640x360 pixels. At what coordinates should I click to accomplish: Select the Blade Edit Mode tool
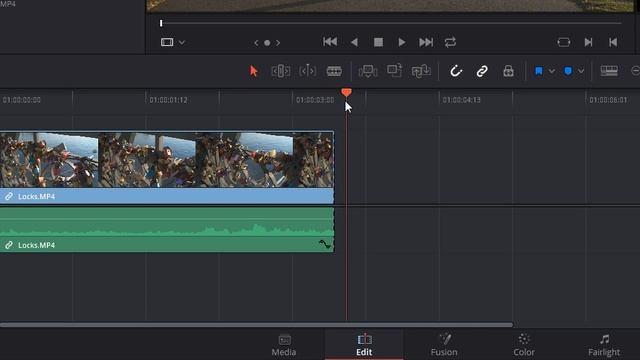point(334,71)
